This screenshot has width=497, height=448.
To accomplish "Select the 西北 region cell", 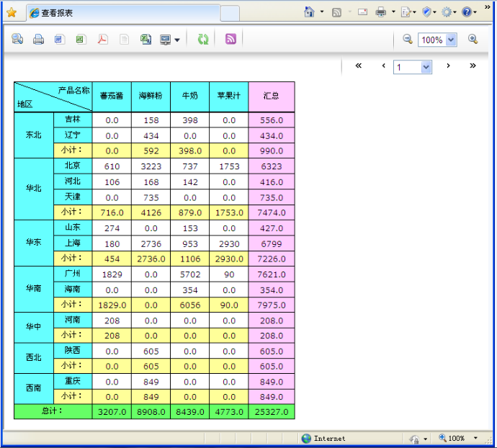I will [x=34, y=358].
